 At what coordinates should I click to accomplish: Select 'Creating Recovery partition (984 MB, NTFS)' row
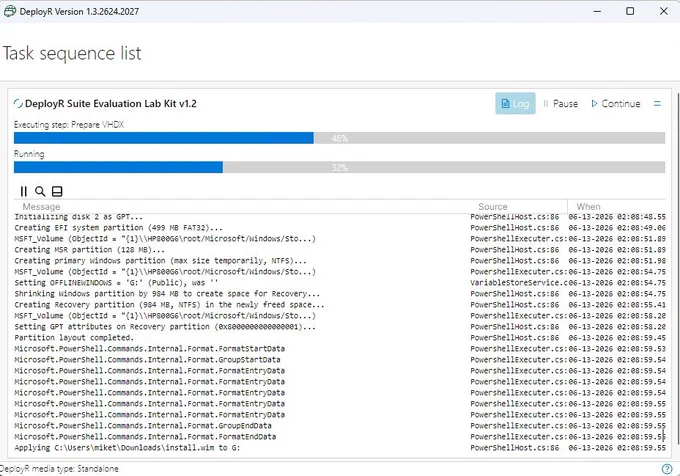click(340, 305)
